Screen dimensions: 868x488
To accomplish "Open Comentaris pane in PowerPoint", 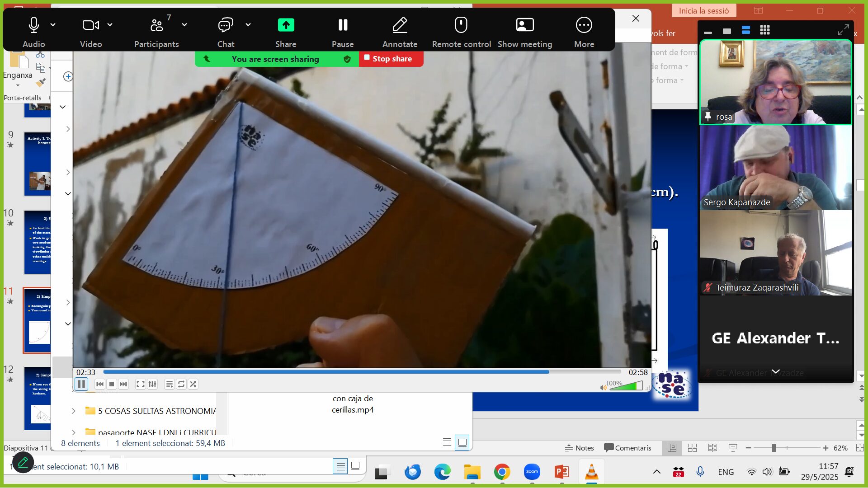I will (x=627, y=448).
